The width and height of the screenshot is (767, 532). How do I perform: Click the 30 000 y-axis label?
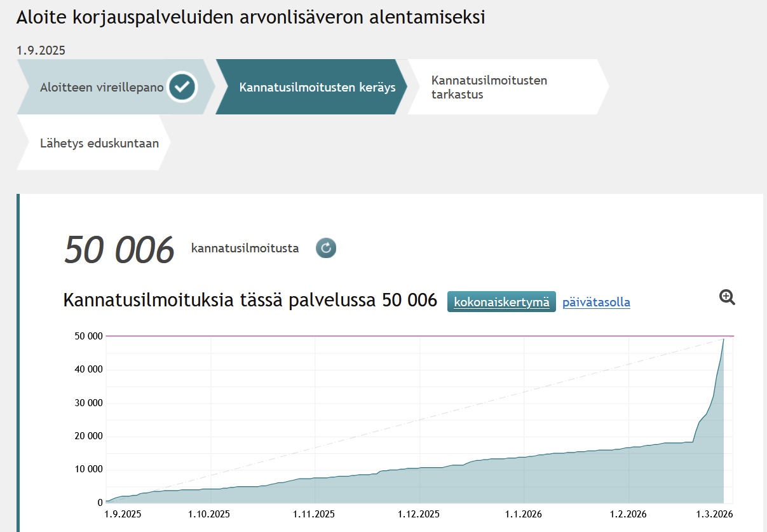[x=85, y=403]
